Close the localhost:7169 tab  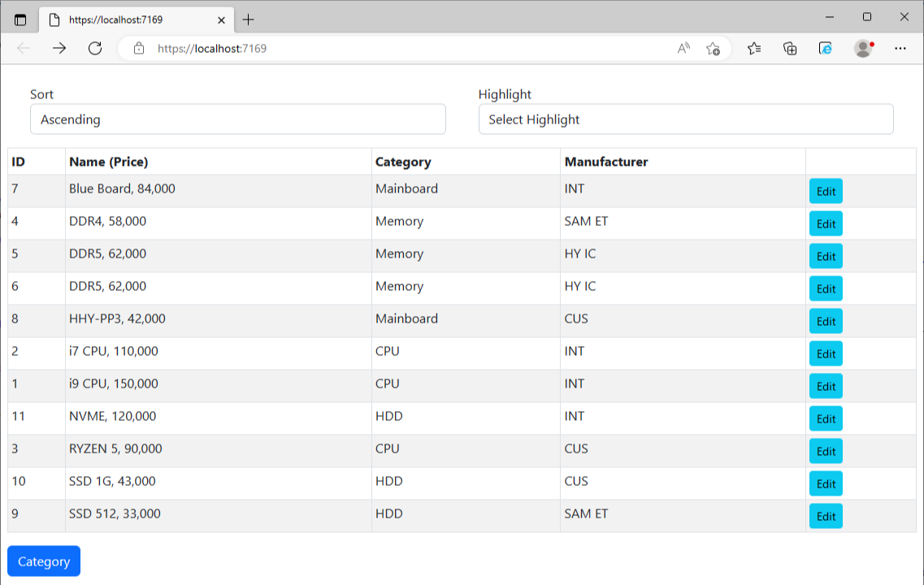[x=221, y=20]
